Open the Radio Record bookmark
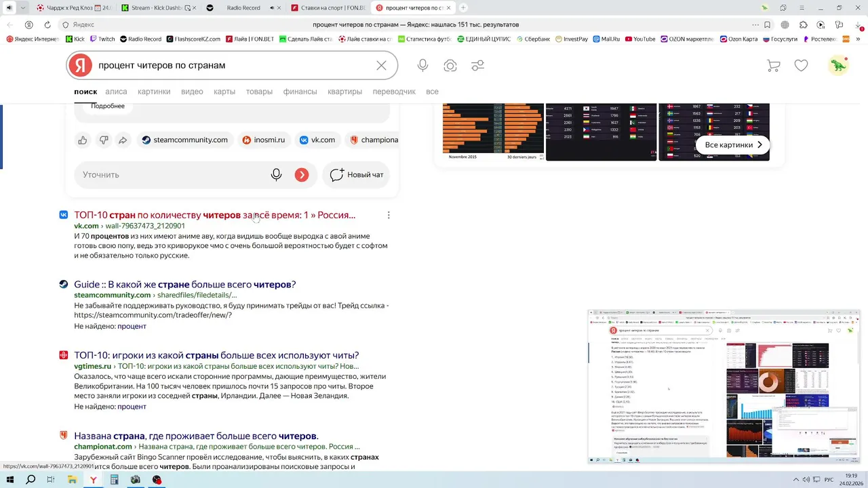The width and height of the screenshot is (868, 488). pyautogui.click(x=140, y=39)
